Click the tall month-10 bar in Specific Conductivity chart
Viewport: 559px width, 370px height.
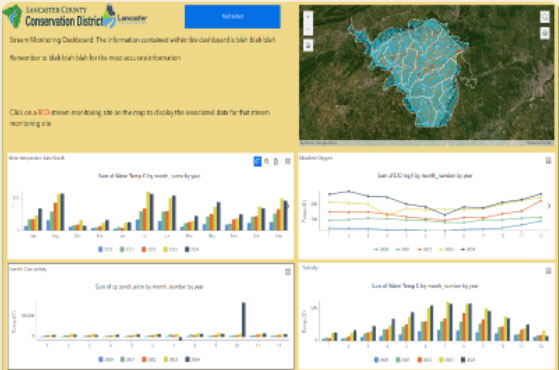click(244, 319)
